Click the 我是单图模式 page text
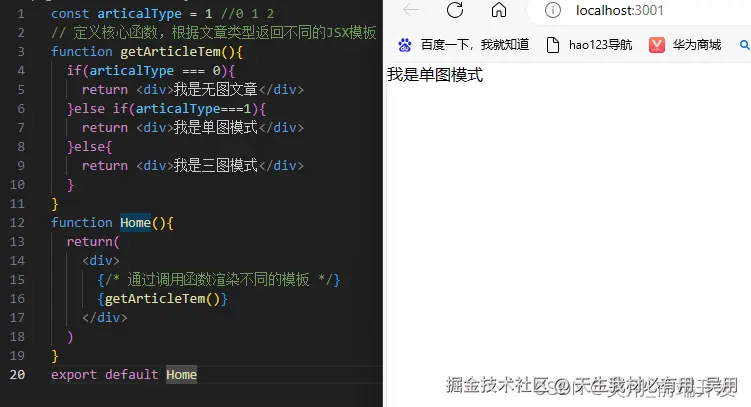The height and width of the screenshot is (407, 751). click(x=435, y=75)
